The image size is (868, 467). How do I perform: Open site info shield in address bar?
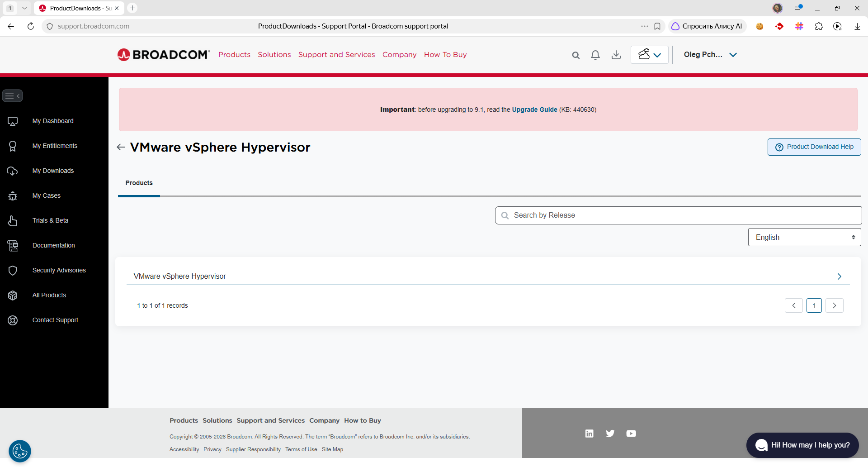coord(50,26)
